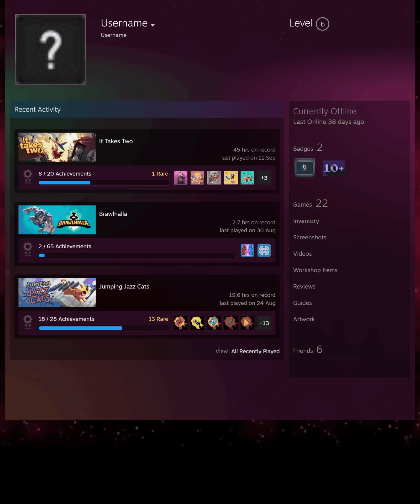Screen dimensions: 420x504
Task: Open the Jumping Jazz Cats game banner
Action: click(x=57, y=293)
